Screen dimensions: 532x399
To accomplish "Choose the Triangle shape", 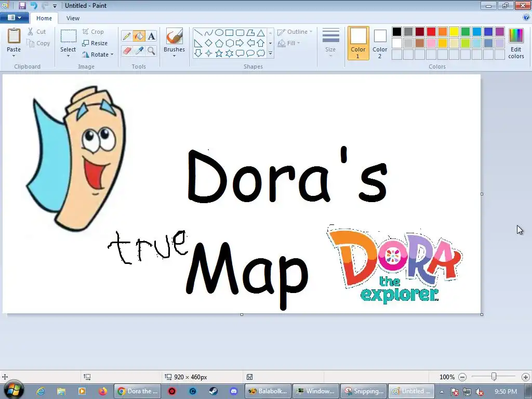I will coord(261,33).
